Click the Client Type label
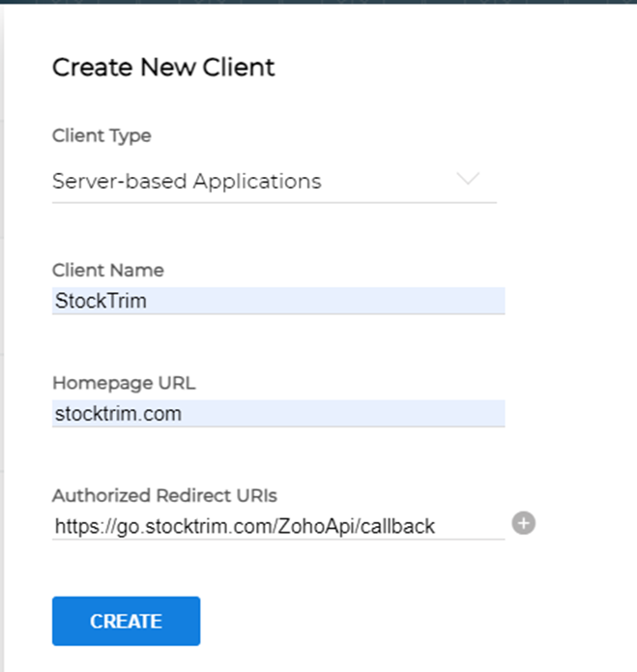637x672 pixels. tap(101, 135)
